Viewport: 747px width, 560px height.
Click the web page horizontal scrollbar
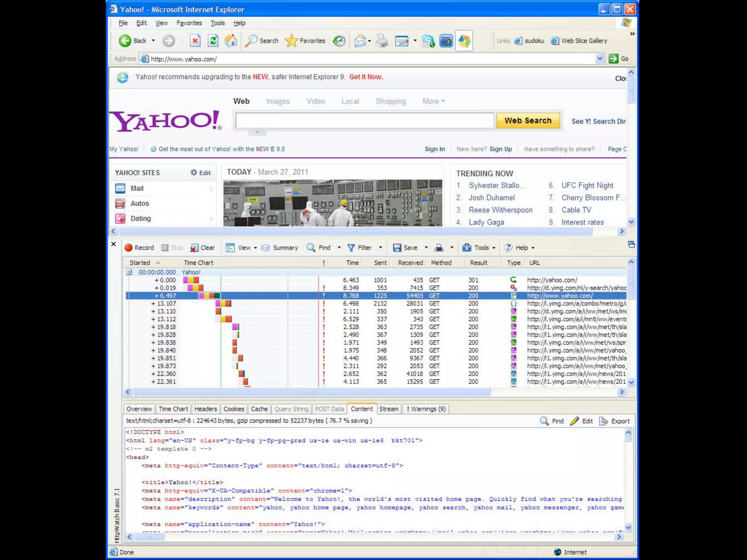355,231
